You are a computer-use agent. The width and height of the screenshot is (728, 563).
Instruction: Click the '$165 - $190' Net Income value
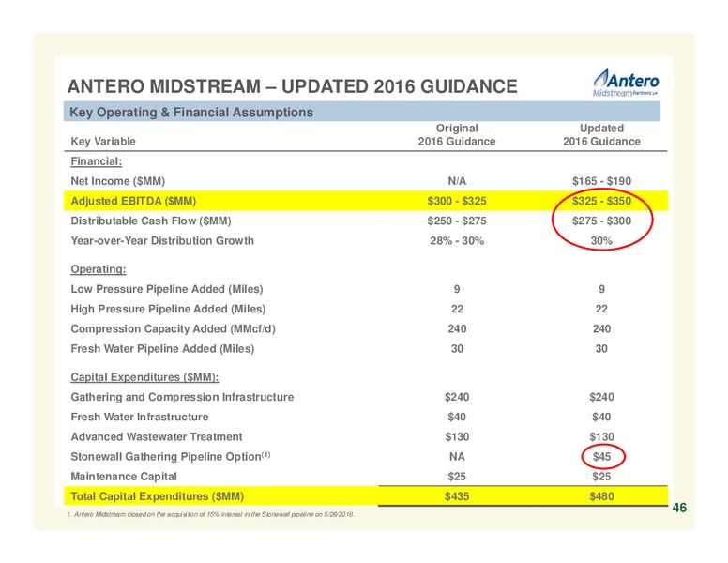click(601, 181)
